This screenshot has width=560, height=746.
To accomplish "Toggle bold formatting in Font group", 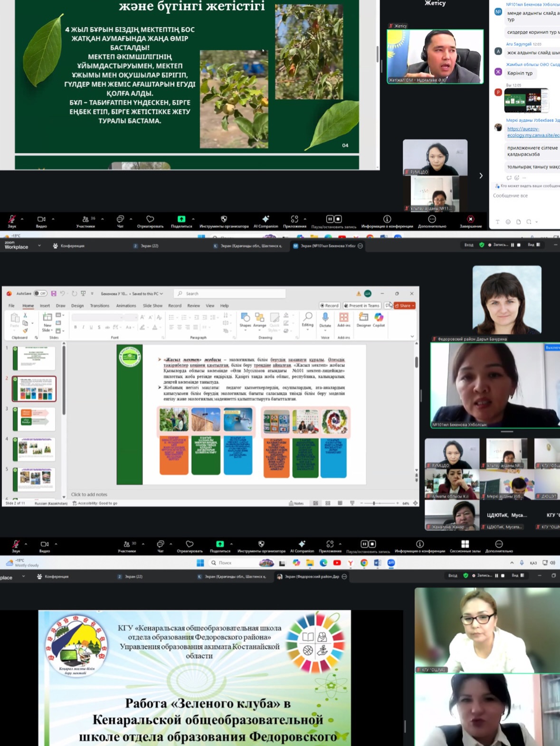I will coord(76,327).
